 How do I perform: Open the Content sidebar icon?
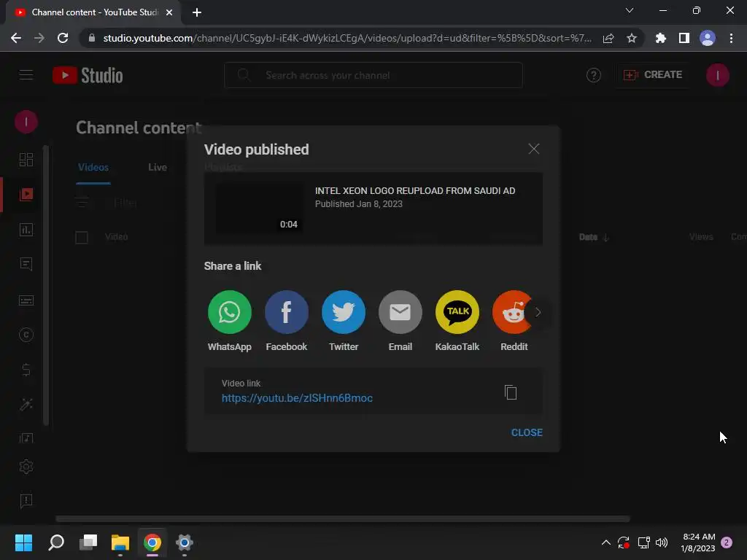(26, 194)
